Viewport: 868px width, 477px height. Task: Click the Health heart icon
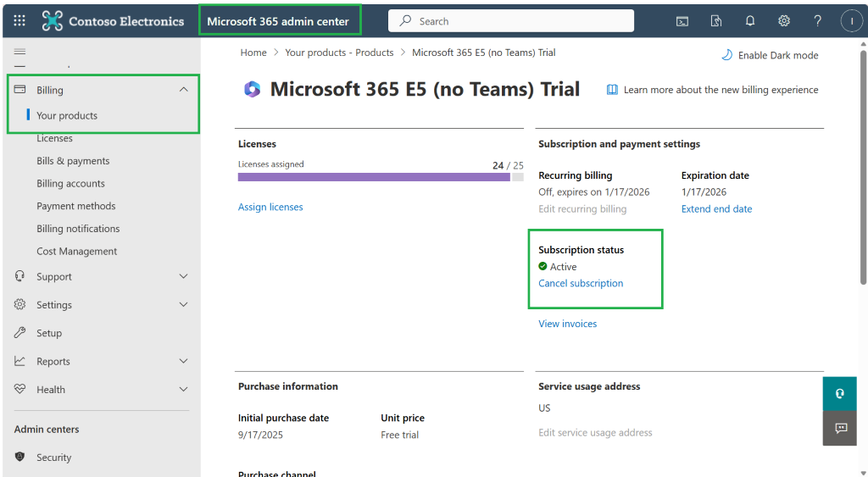coord(20,388)
